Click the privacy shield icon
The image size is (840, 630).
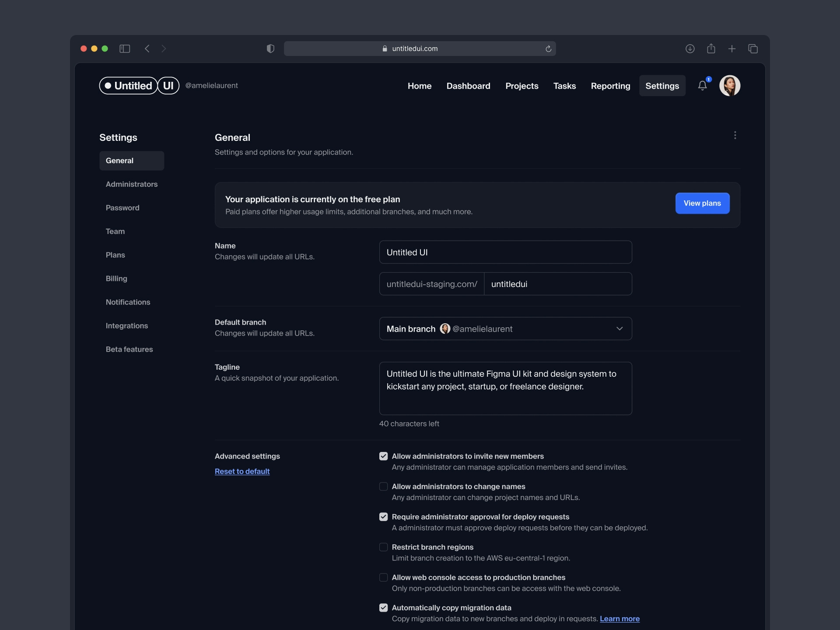pos(270,49)
